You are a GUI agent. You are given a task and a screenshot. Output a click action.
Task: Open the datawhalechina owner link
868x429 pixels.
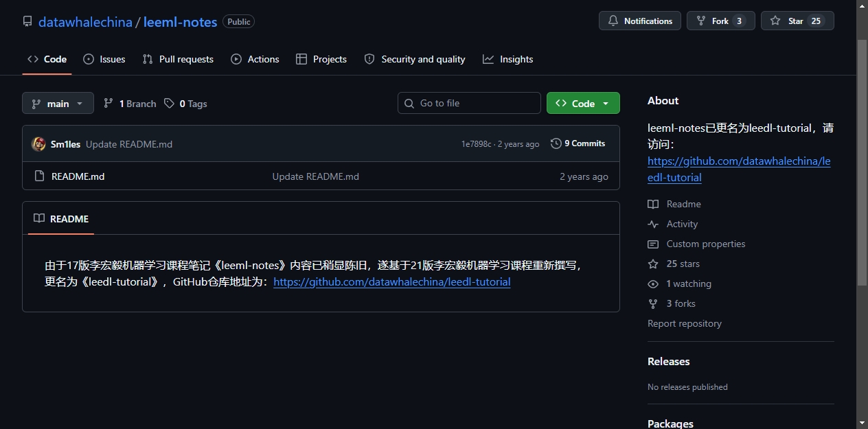85,22
